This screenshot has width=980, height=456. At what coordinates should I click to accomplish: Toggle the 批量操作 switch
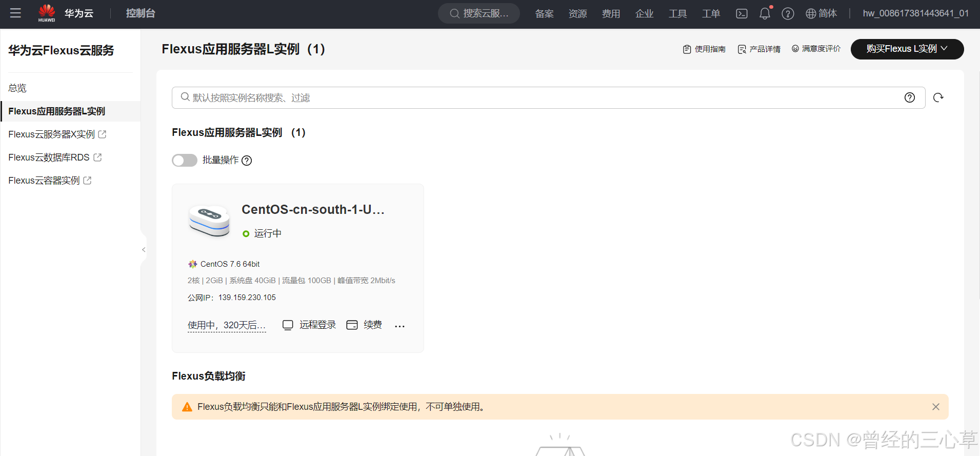point(185,161)
